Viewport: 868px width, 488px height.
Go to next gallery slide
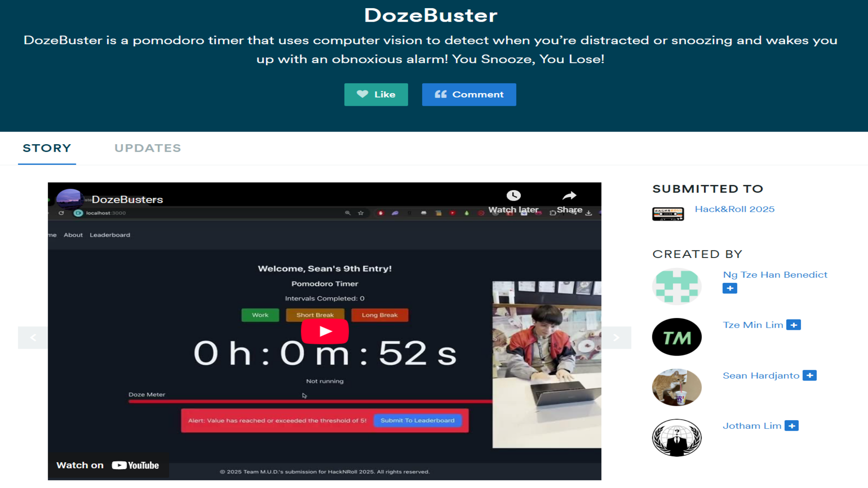616,338
